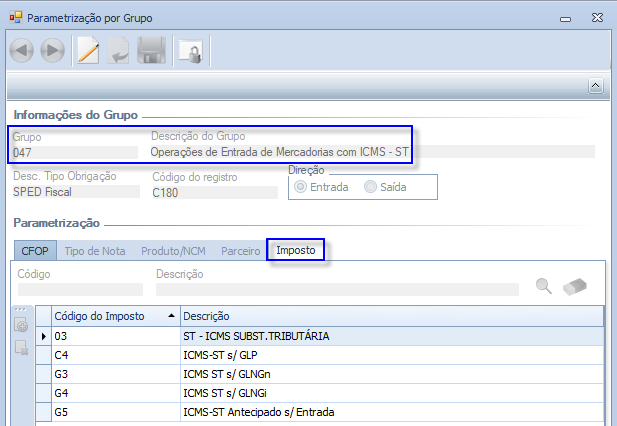Open the Imposto tab

coord(296,250)
